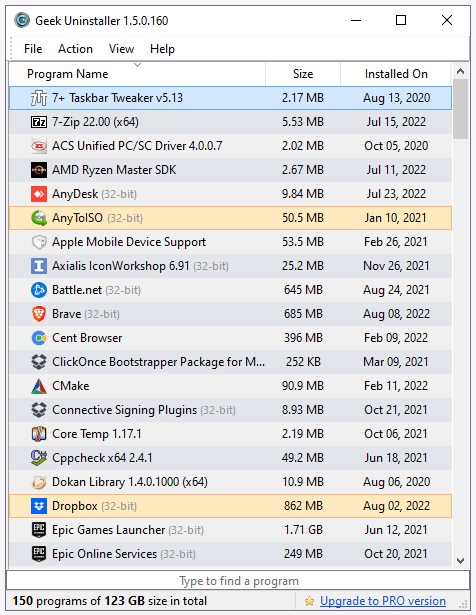476x615 pixels.
Task: Click the Core Temp icon
Action: click(39, 434)
